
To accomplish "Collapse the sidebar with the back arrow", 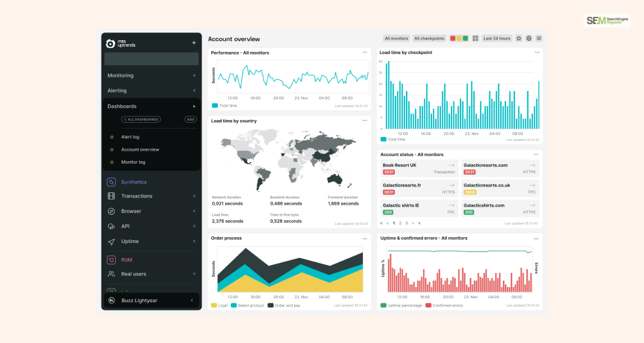I will pyautogui.click(x=195, y=43).
